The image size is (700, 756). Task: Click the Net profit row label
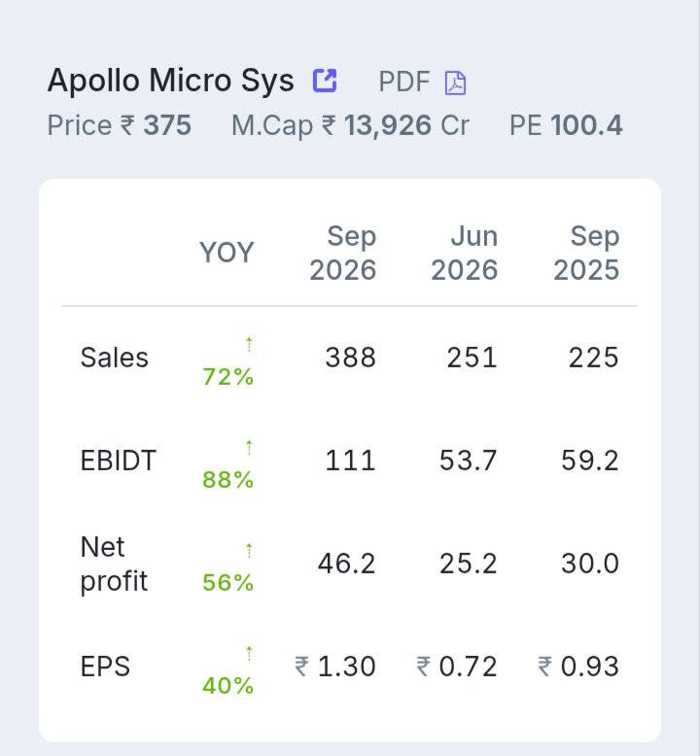coord(114,564)
